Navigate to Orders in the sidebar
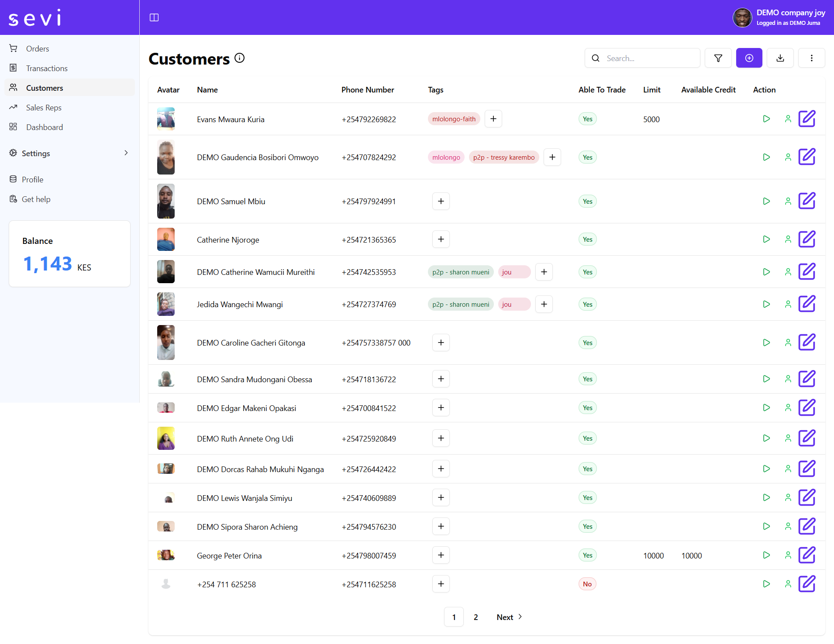Image resolution: width=834 pixels, height=644 pixels. click(38, 48)
